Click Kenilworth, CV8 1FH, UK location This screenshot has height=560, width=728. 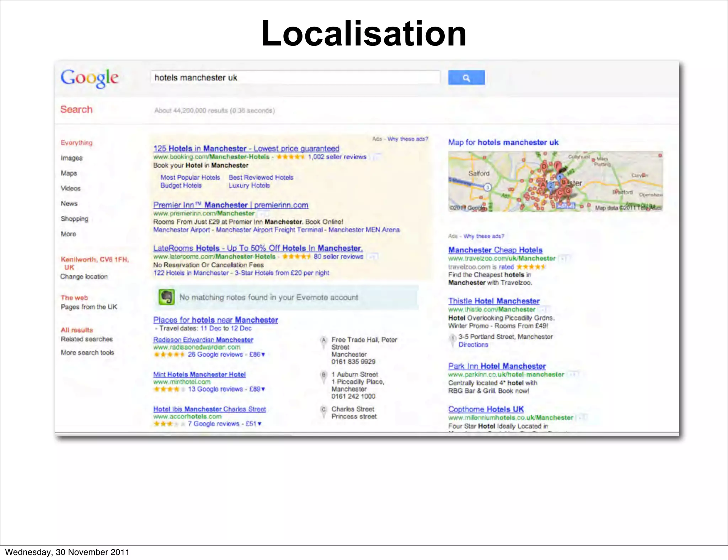tap(95, 263)
